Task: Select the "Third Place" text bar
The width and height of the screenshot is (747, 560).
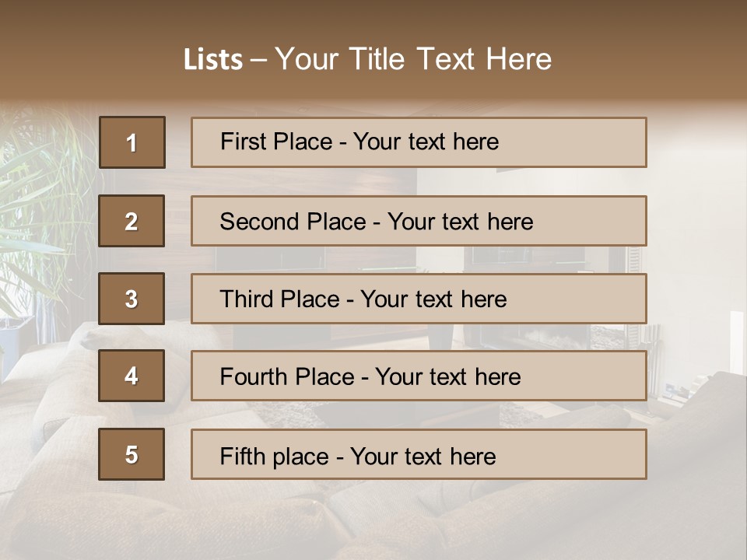Action: point(419,299)
